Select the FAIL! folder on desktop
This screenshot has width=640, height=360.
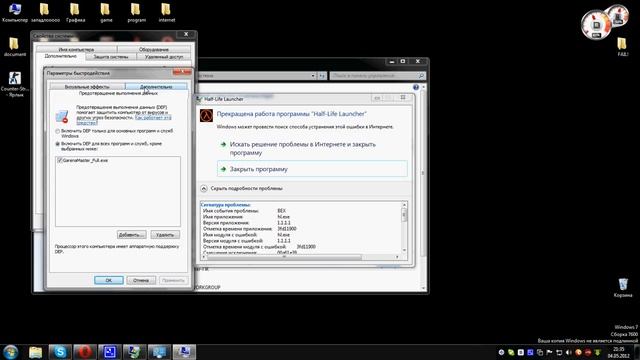pos(622,47)
